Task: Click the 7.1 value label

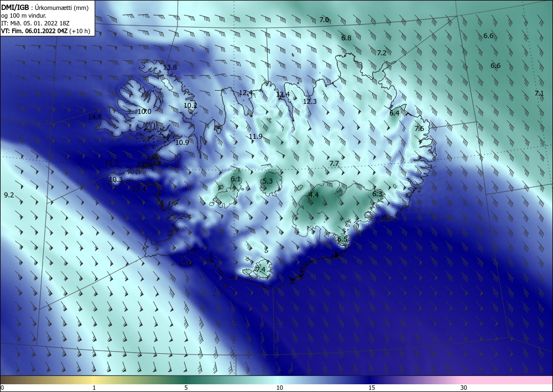Action: pos(539,93)
